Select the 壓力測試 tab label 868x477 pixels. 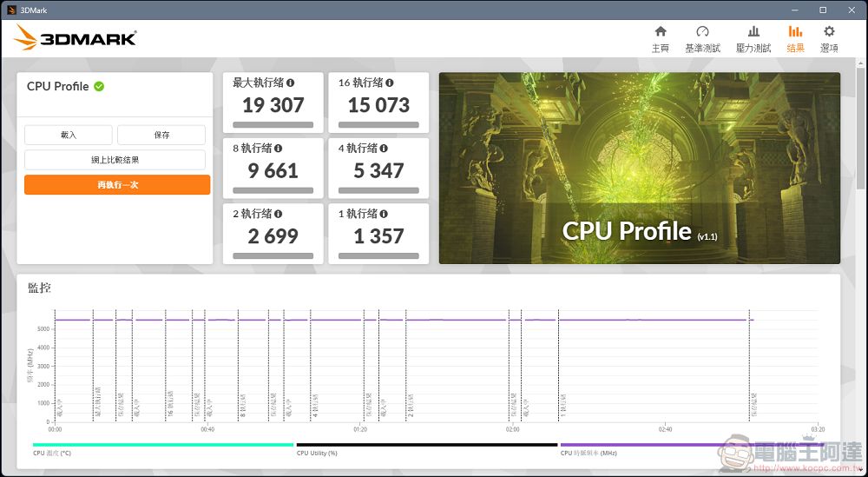pyautogui.click(x=753, y=48)
